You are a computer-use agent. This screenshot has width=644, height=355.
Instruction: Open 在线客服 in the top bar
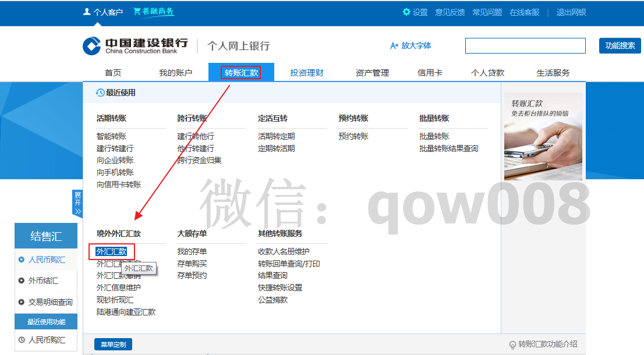(x=525, y=12)
